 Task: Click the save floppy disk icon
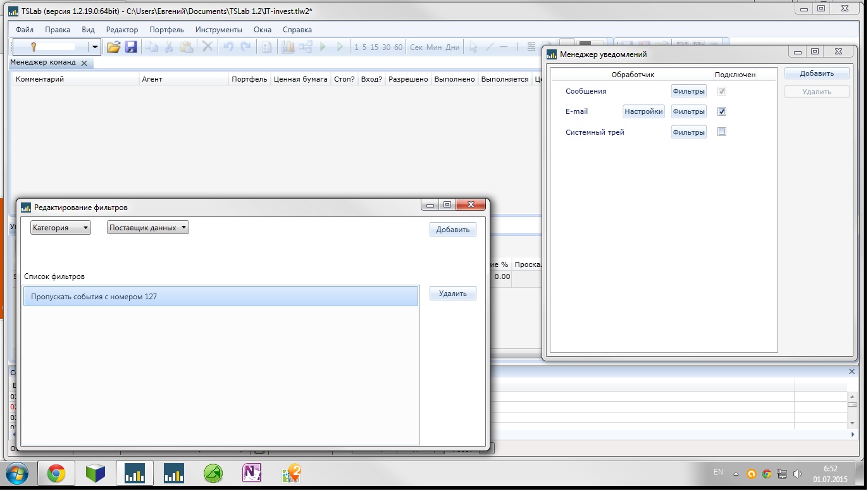(131, 47)
